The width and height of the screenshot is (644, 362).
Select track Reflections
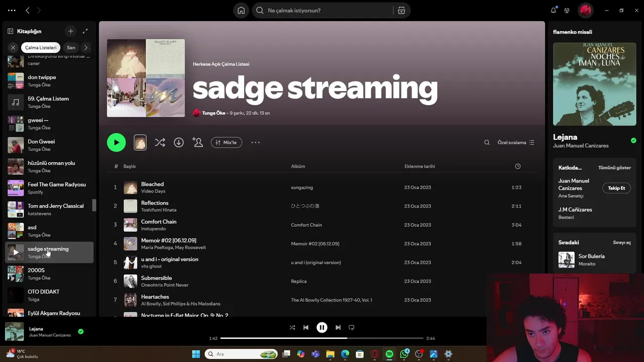154,203
